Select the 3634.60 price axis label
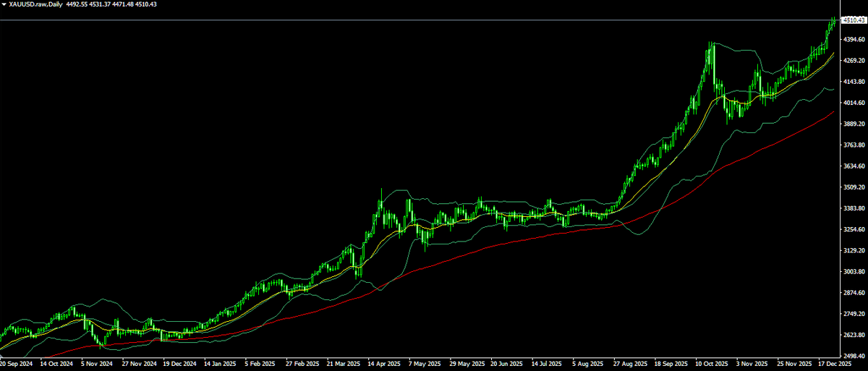868x371 pixels. coord(854,166)
